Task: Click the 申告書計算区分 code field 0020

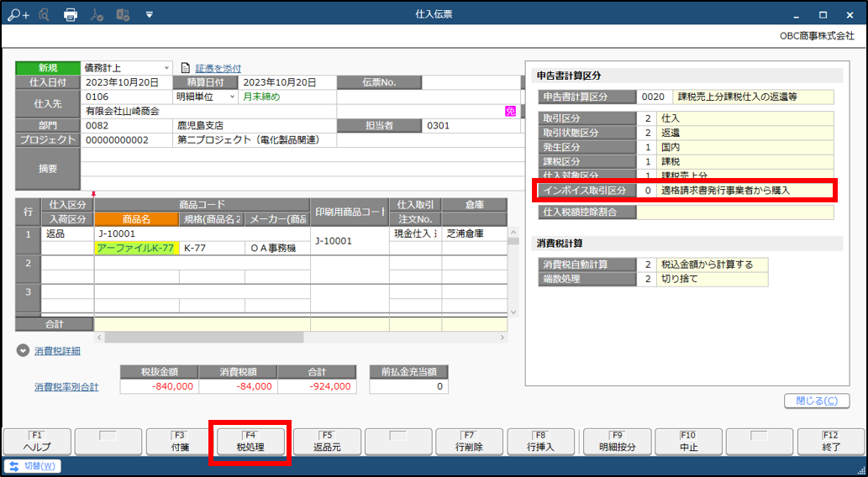Action: (x=655, y=97)
